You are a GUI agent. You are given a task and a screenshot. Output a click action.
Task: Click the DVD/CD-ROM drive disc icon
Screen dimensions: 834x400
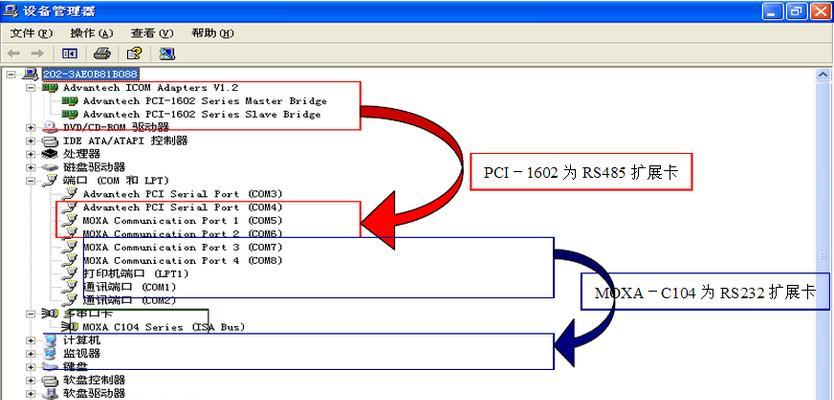tap(49, 127)
